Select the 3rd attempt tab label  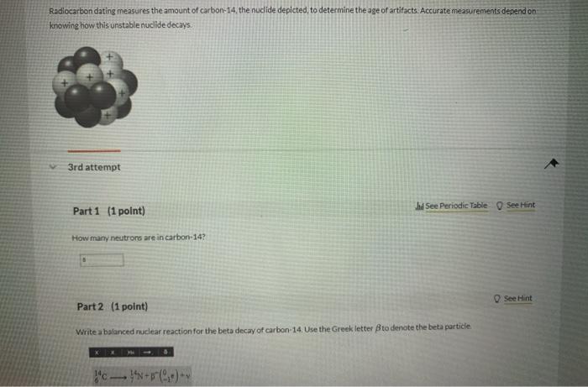(x=94, y=167)
